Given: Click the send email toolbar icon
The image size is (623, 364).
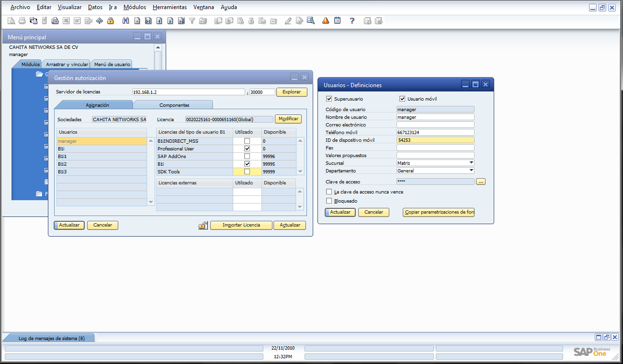Looking at the screenshot, I should point(33,21).
